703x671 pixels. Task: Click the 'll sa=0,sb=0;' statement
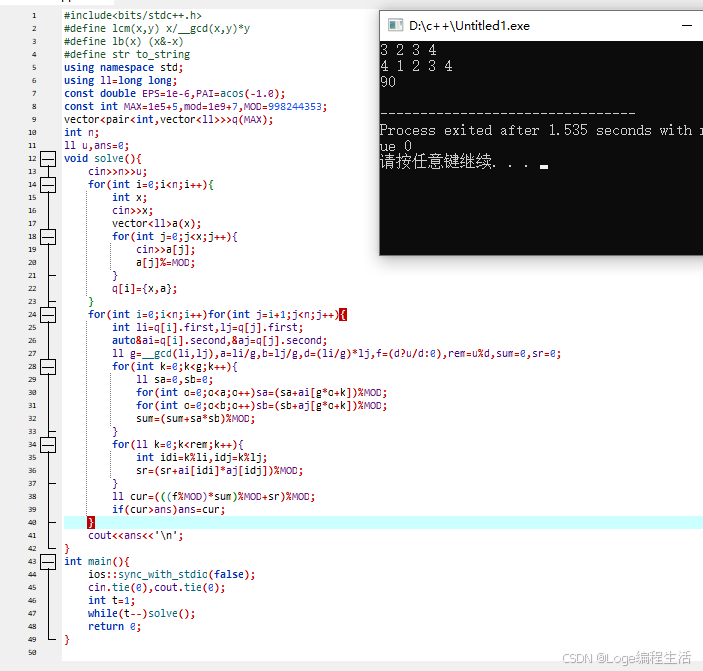[x=174, y=380]
